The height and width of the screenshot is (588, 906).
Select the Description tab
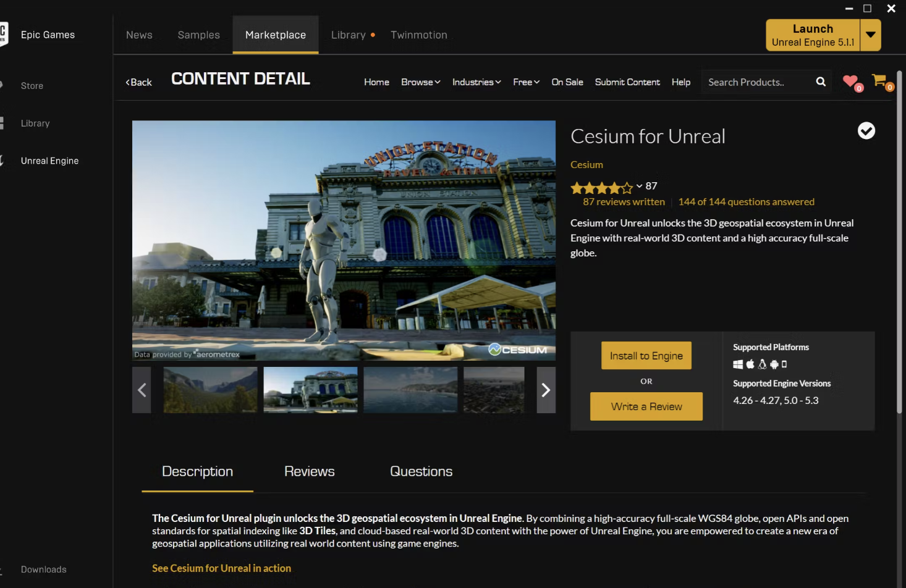tap(197, 471)
